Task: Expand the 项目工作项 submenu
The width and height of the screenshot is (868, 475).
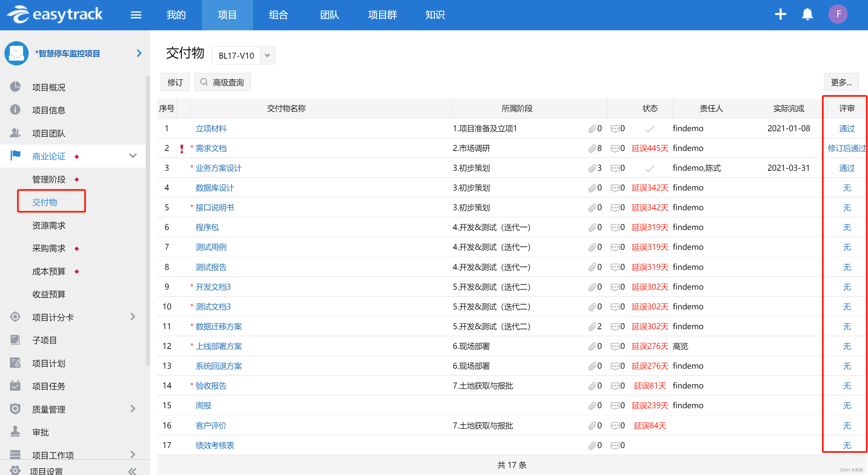Action: click(133, 455)
